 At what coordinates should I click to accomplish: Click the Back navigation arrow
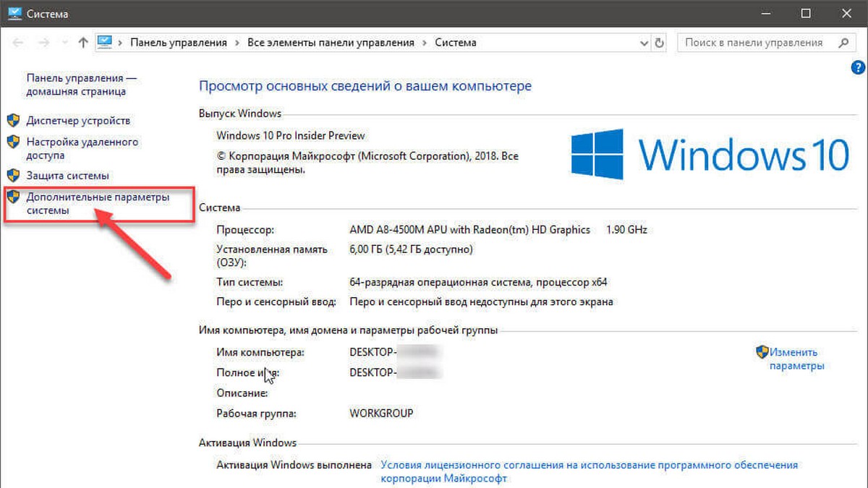tap(17, 43)
